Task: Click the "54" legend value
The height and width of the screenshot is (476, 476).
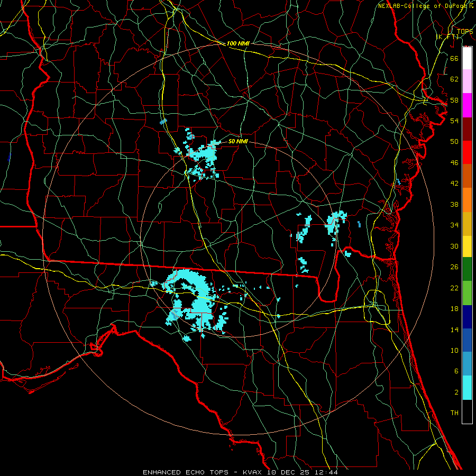Action: click(454, 121)
